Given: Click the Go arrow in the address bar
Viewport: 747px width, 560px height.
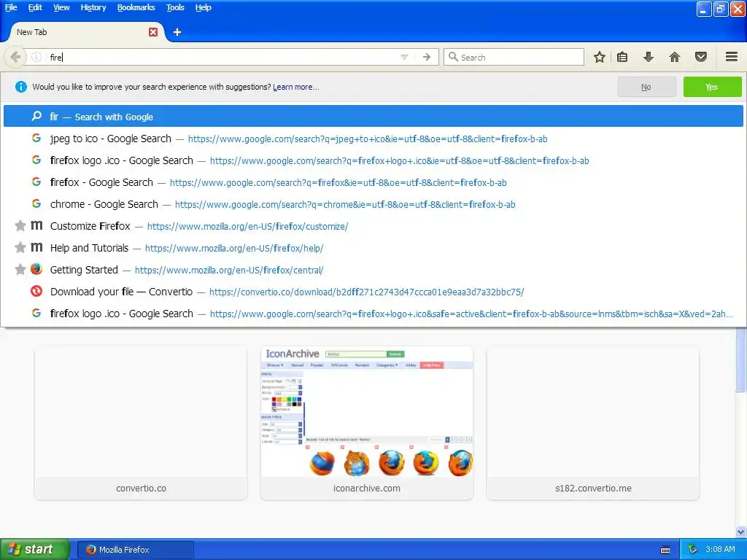Looking at the screenshot, I should tap(427, 57).
